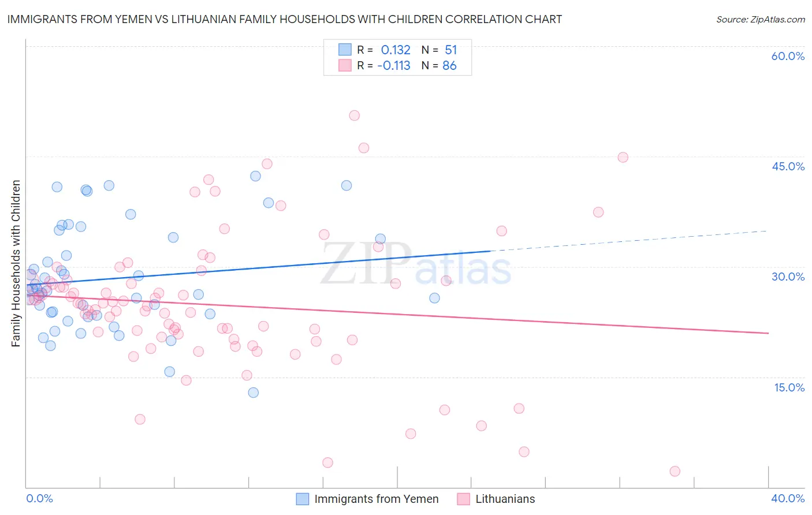This screenshot has width=812, height=515.
Task: Click the N = 86 statistic text
Action: [439, 65]
